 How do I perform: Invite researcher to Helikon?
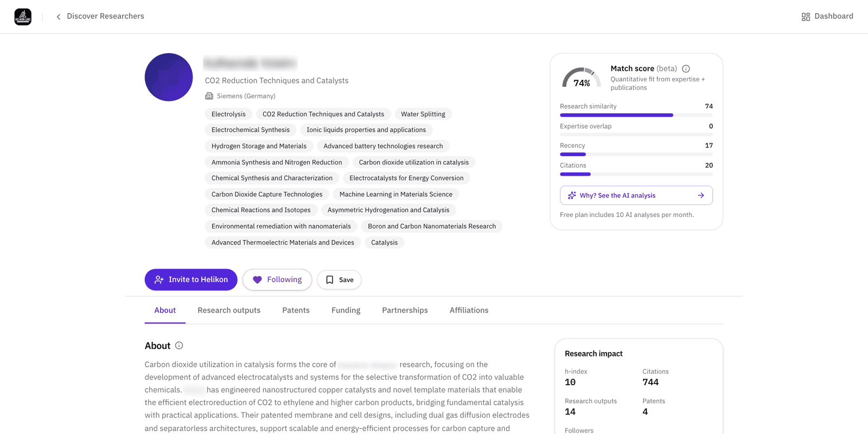coord(191,280)
